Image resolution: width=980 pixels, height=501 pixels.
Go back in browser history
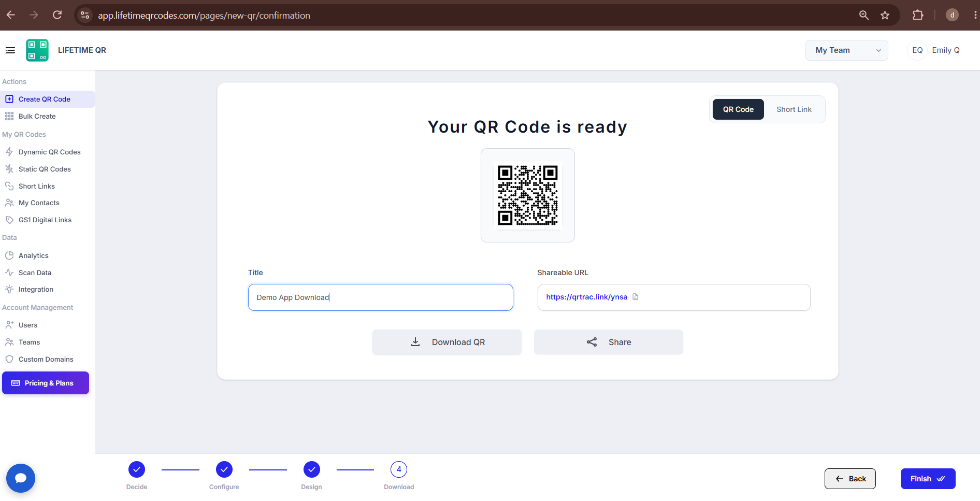click(11, 15)
